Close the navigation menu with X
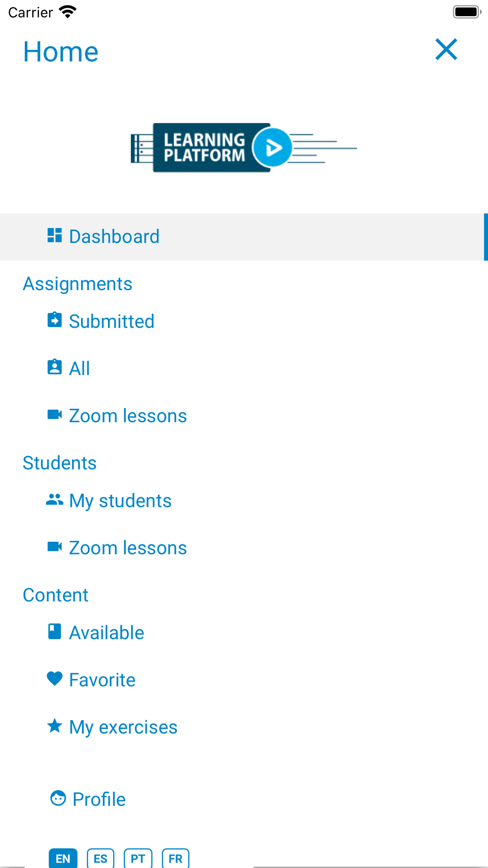This screenshot has height=868, width=488. [446, 50]
